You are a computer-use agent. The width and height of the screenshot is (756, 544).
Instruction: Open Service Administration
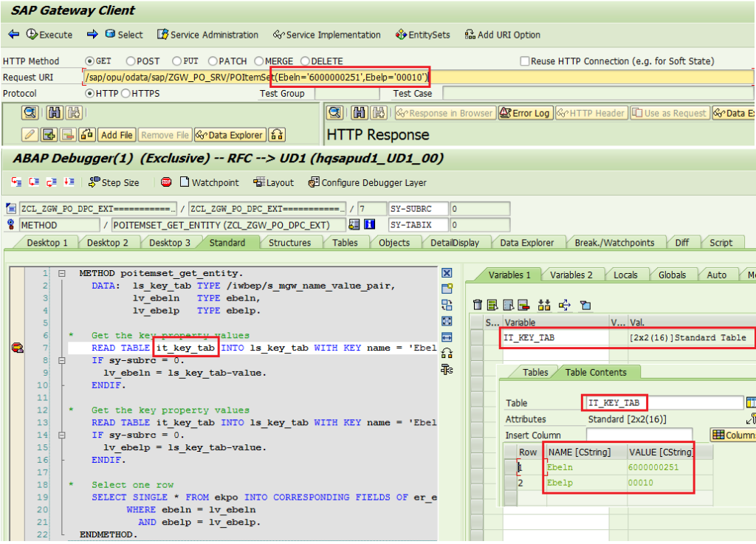tap(207, 35)
